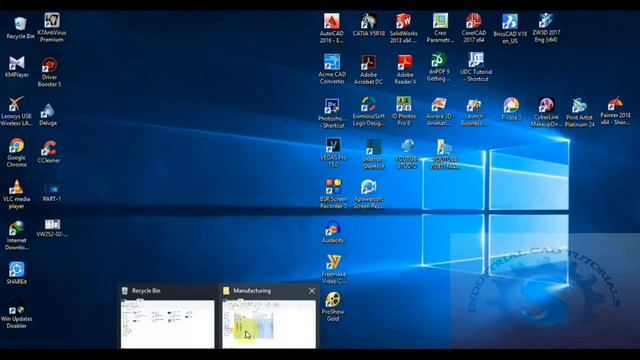The width and height of the screenshot is (640, 360).
Task: Open CorelCAD 2017 x64 icon
Action: pyautogui.click(x=473, y=28)
